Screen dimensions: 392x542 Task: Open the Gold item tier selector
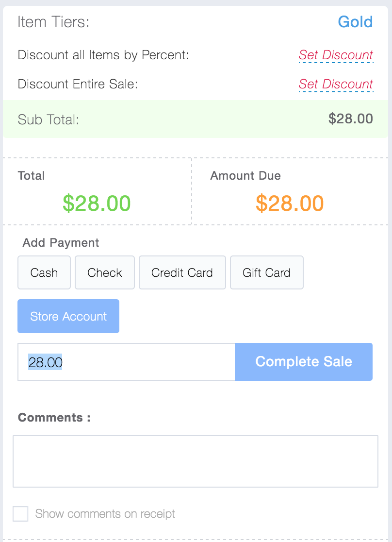tap(355, 22)
